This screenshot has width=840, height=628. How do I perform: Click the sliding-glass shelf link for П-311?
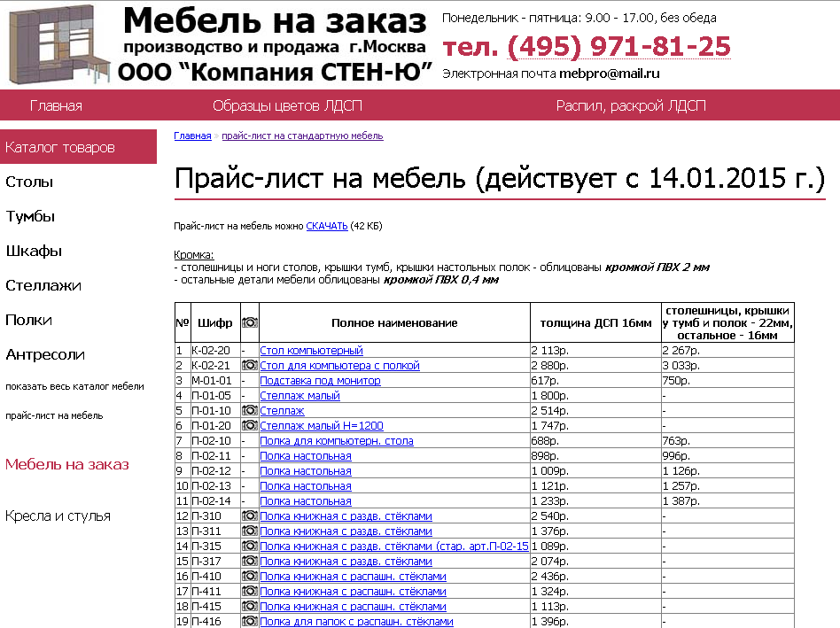click(346, 531)
